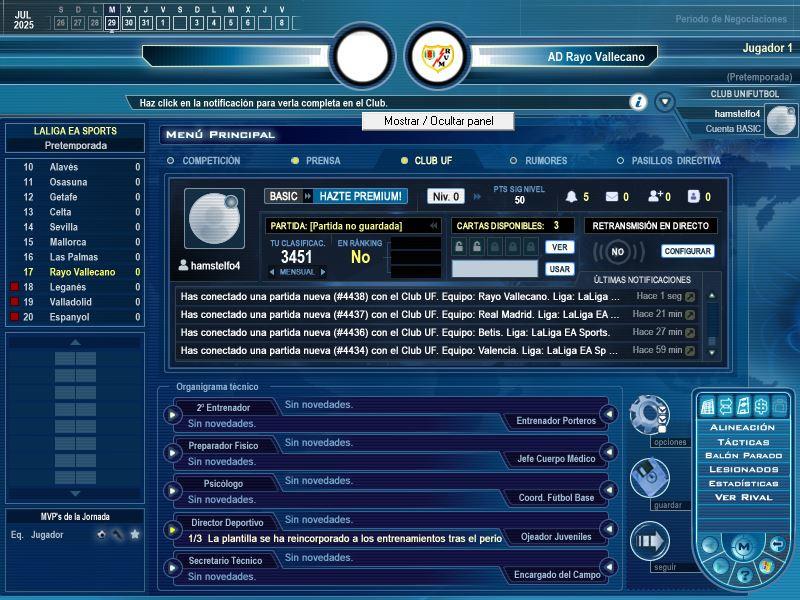The height and width of the screenshot is (600, 800).
Task: Expand the Director Deportivo yellow arrow
Action: coord(172,530)
